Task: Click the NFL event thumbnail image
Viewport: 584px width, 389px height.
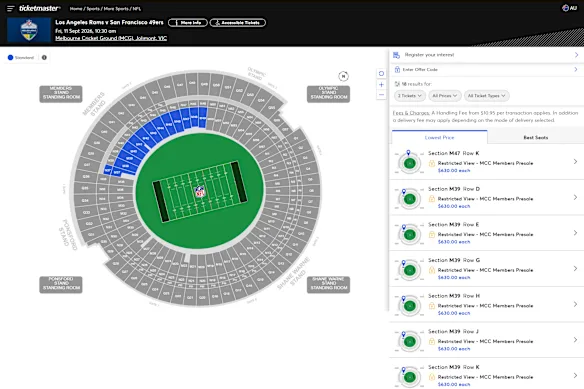Action: point(29,30)
